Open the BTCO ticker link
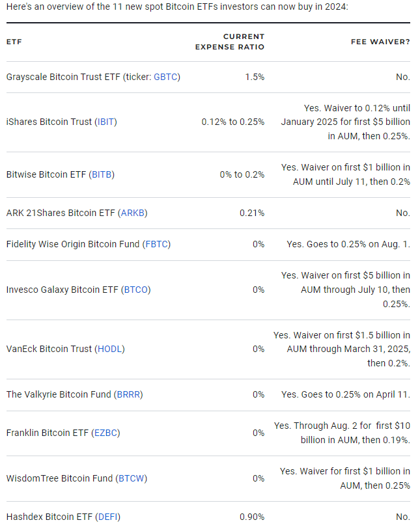Viewport: 420px width, 531px height. 135,290
